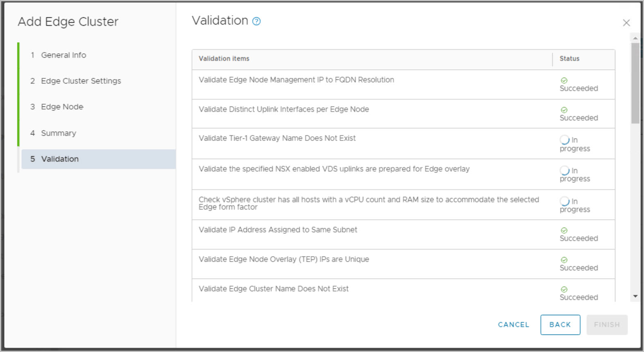This screenshot has height=352, width=644.
Task: Open step 2 Edge Cluster Settings
Action: click(81, 81)
